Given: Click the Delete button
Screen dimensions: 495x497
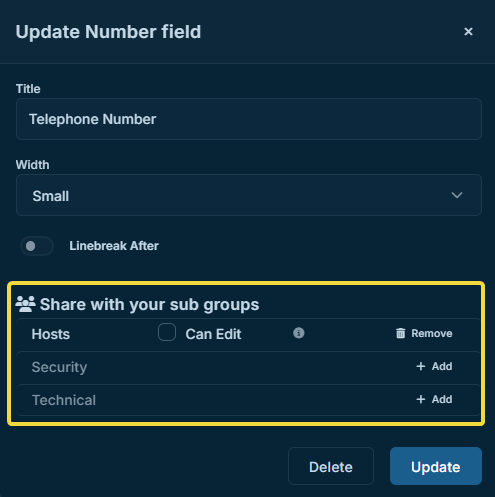Looking at the screenshot, I should 331,466.
